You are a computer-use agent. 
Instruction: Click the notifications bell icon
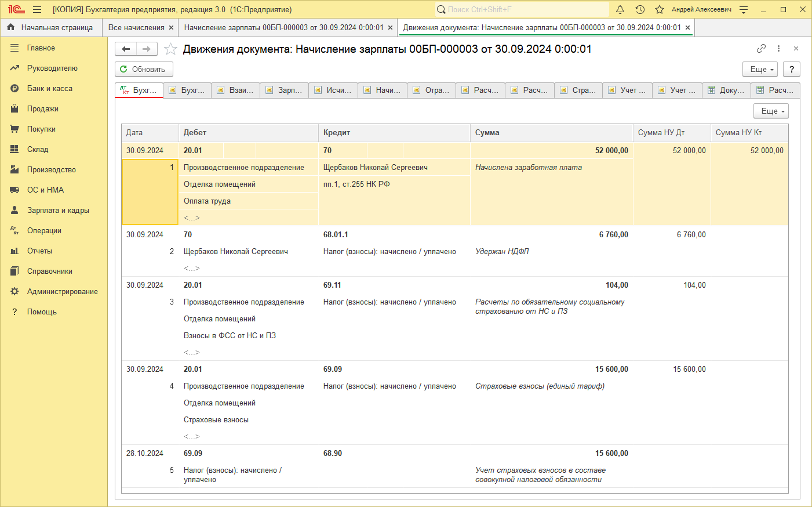(620, 9)
